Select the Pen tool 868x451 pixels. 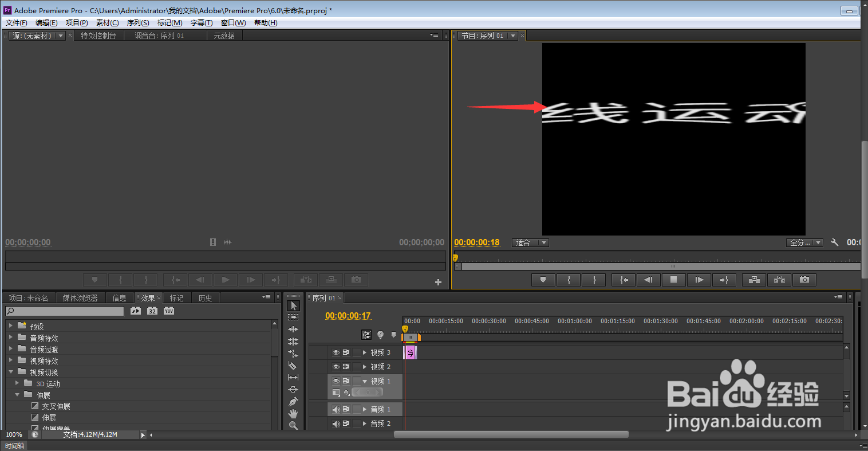[x=293, y=401]
